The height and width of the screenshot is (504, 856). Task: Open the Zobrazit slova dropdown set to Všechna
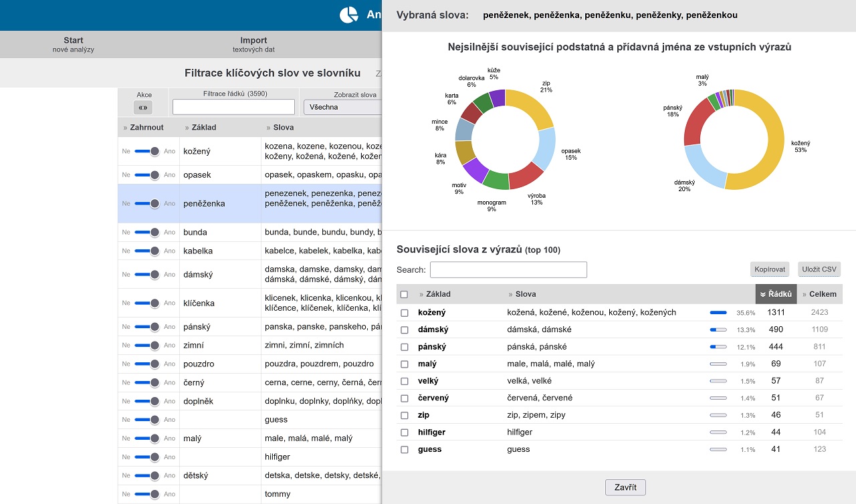tap(342, 107)
